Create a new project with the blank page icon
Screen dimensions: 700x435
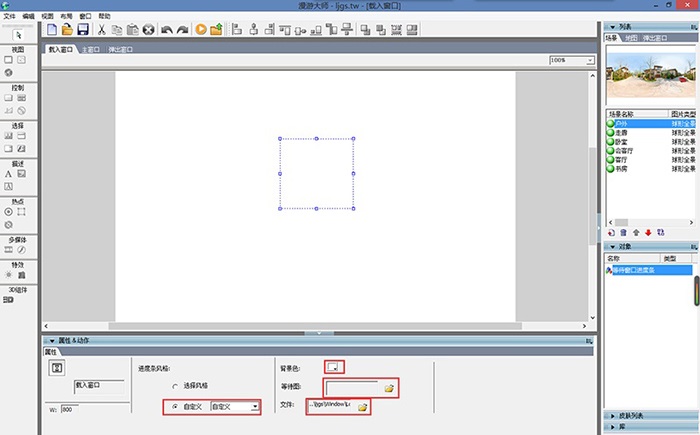pyautogui.click(x=52, y=29)
